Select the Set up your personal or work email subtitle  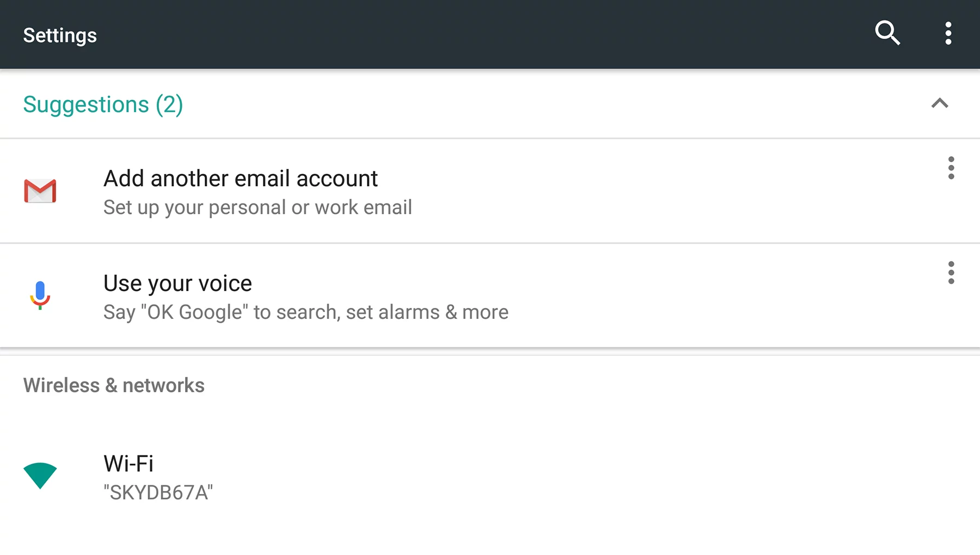(x=257, y=207)
